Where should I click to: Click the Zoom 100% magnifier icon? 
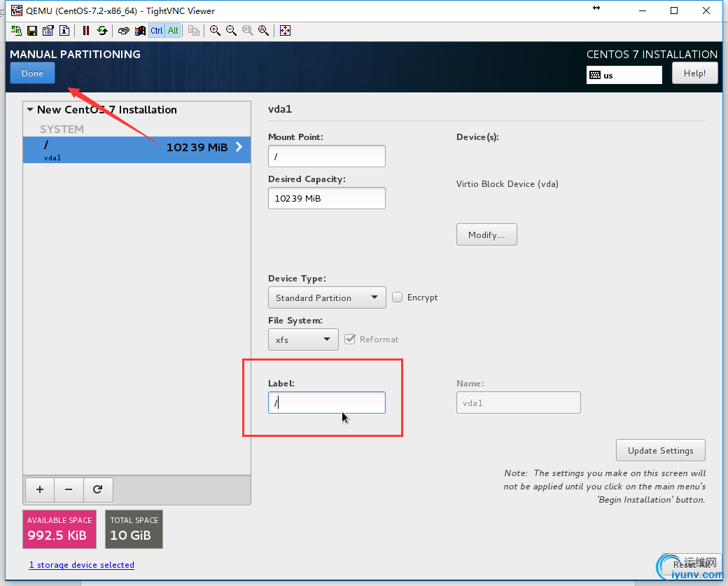[248, 31]
